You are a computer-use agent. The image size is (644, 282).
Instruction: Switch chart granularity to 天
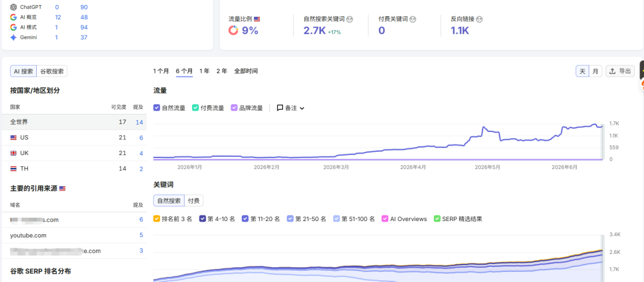click(x=582, y=71)
